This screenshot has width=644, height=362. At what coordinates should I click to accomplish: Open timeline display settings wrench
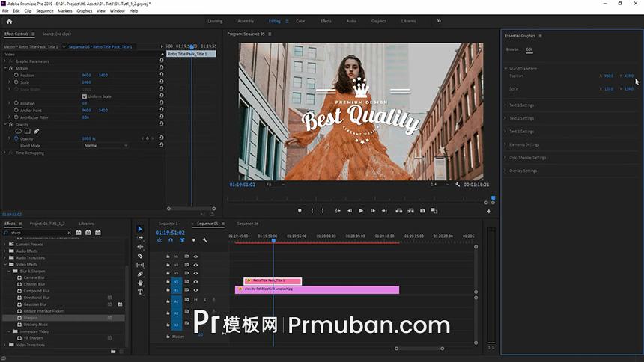point(205,240)
